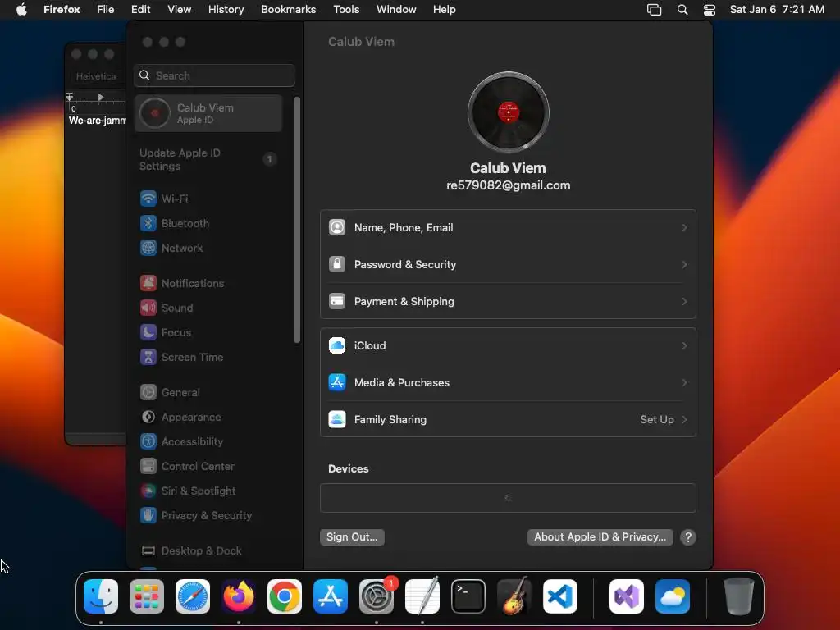Click the date and time in menu bar
840x630 pixels.
pos(777,10)
